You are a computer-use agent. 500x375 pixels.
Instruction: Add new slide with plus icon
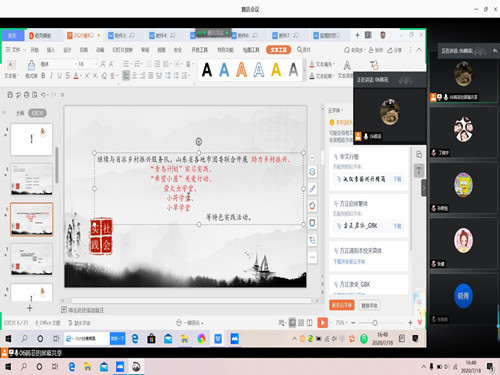(30, 308)
